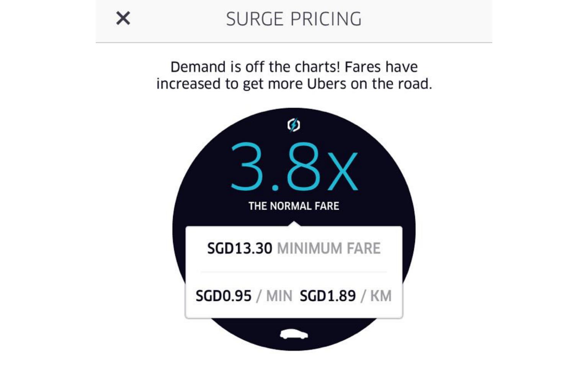The height and width of the screenshot is (392, 588).
Task: Click the MINIMUM FARE label
Action: pyautogui.click(x=329, y=248)
